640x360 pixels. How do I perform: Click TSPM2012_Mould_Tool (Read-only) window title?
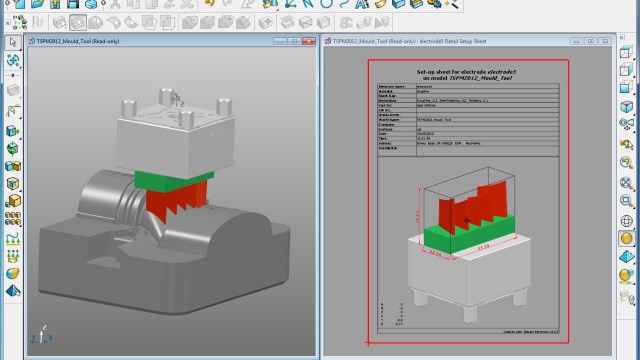pyautogui.click(x=78, y=41)
